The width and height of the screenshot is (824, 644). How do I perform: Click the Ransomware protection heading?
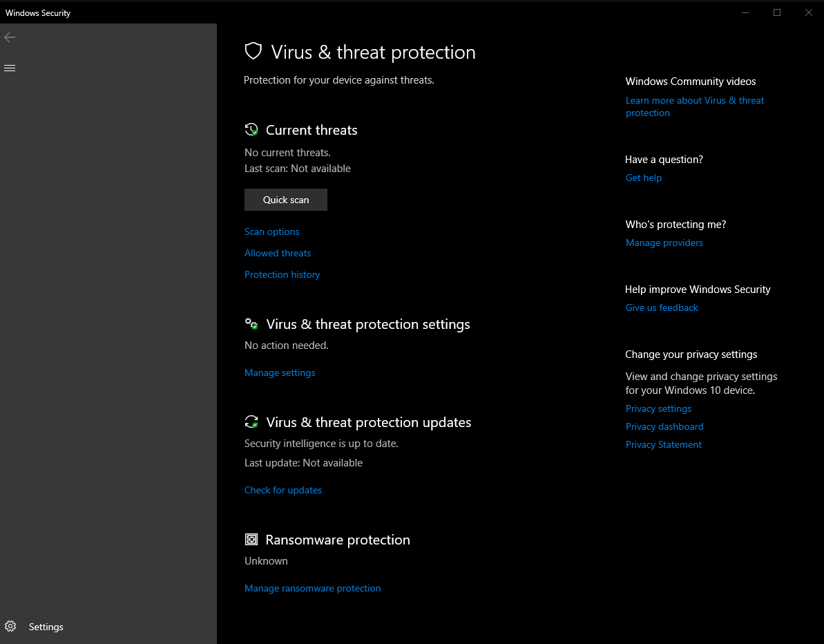click(x=337, y=540)
